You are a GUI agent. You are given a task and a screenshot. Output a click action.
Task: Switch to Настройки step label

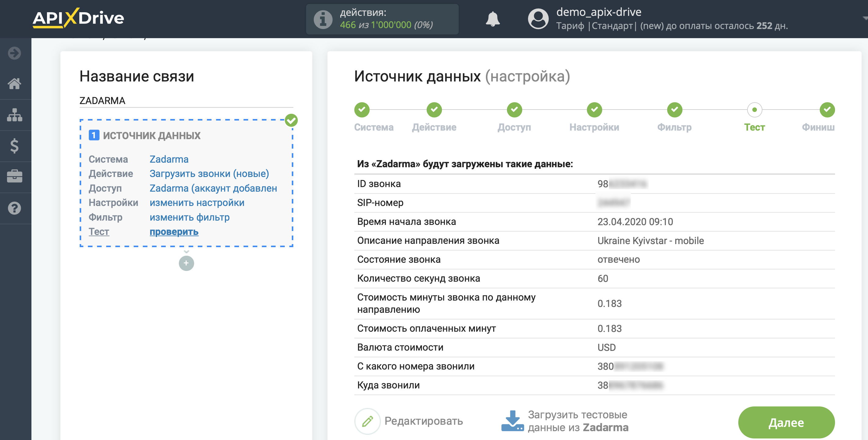595,127
